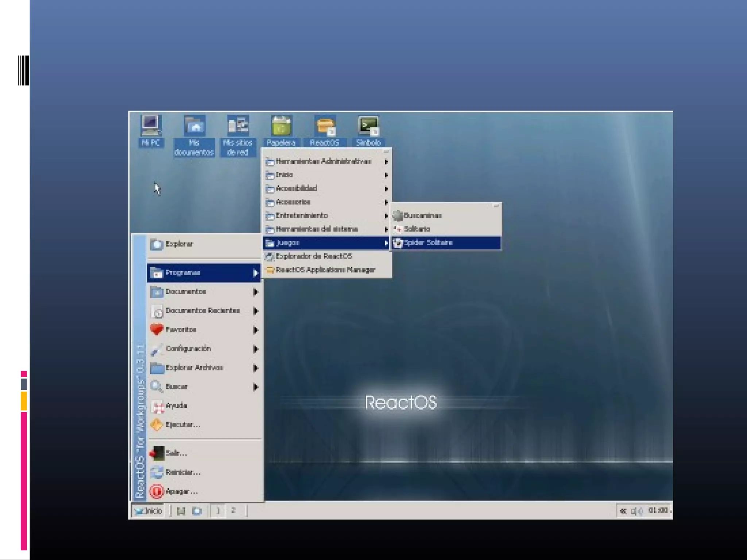This screenshot has width=747, height=560.
Task: Open the Accesorios menu entry
Action: pyautogui.click(x=327, y=202)
